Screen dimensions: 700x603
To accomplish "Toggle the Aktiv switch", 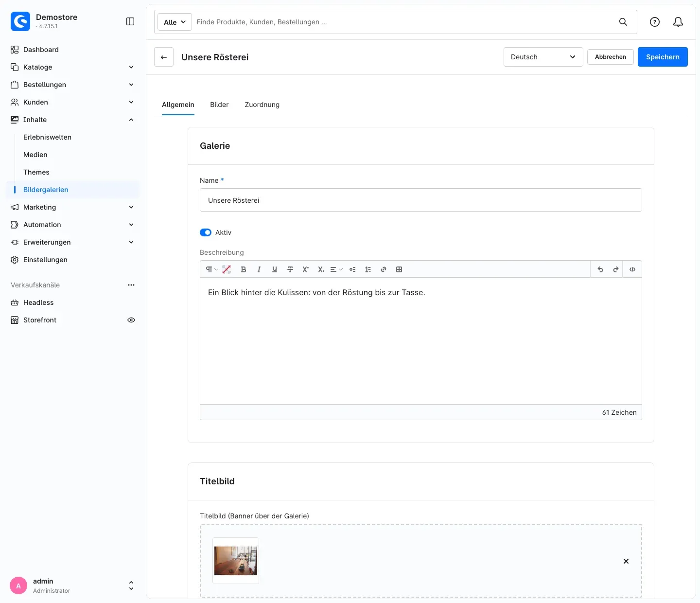I will [x=206, y=232].
